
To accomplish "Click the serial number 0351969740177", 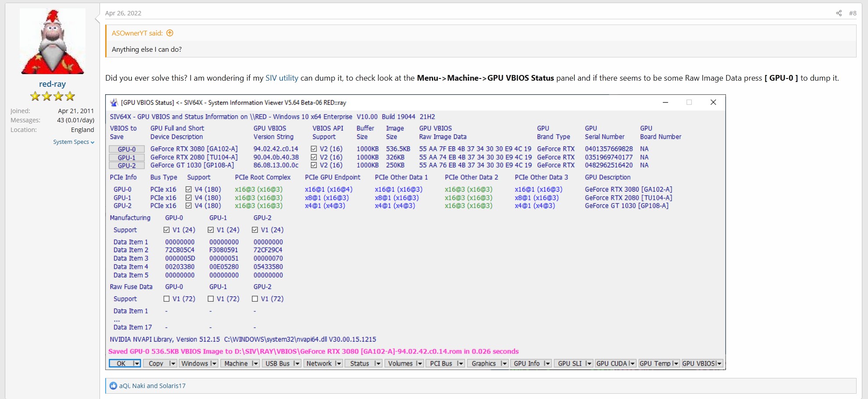I will click(609, 157).
